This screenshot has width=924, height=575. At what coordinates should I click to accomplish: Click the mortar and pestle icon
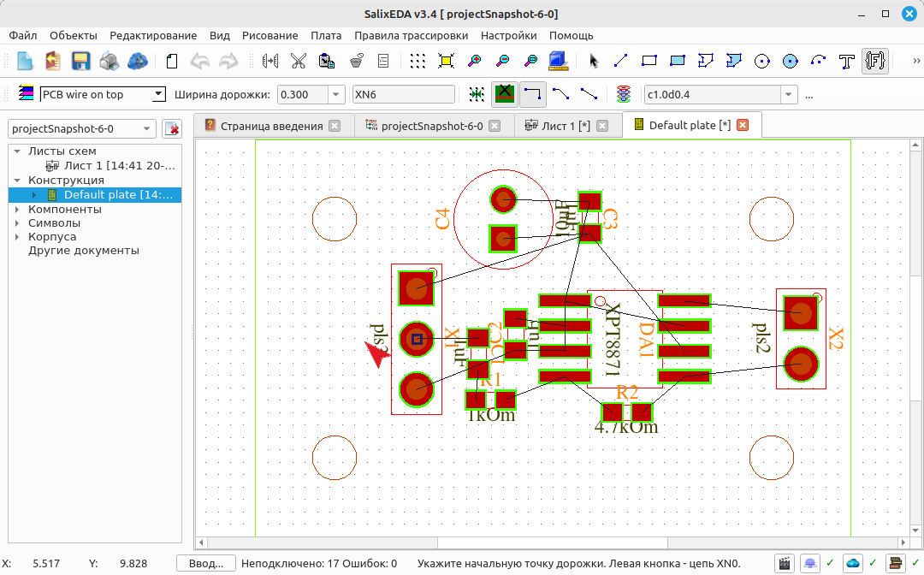[356, 61]
